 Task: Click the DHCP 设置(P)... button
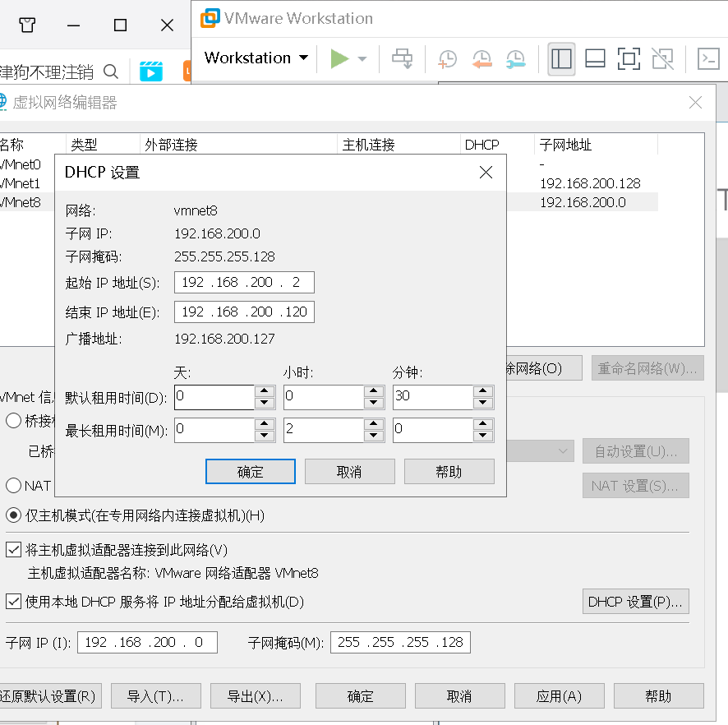click(x=636, y=602)
